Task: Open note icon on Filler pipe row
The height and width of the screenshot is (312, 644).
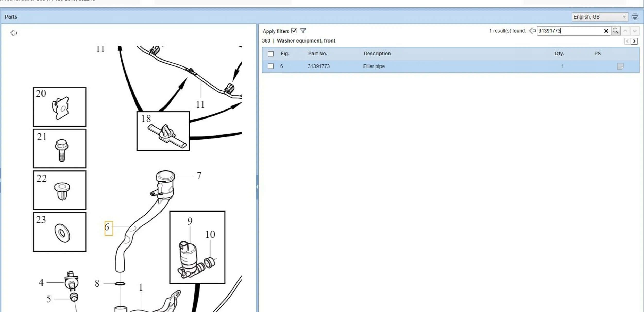Action: pyautogui.click(x=620, y=66)
